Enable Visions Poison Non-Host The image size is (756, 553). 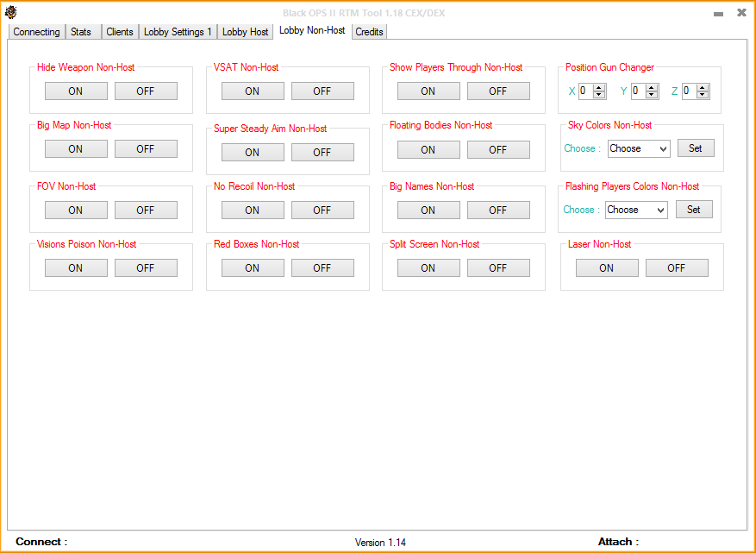click(x=76, y=268)
